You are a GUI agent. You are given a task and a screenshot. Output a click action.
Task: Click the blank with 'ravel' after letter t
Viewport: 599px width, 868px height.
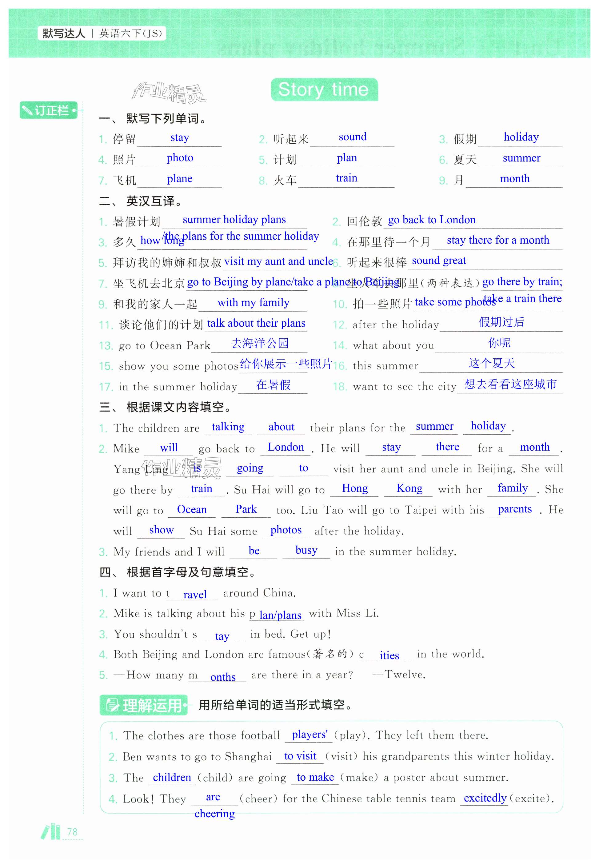(194, 595)
